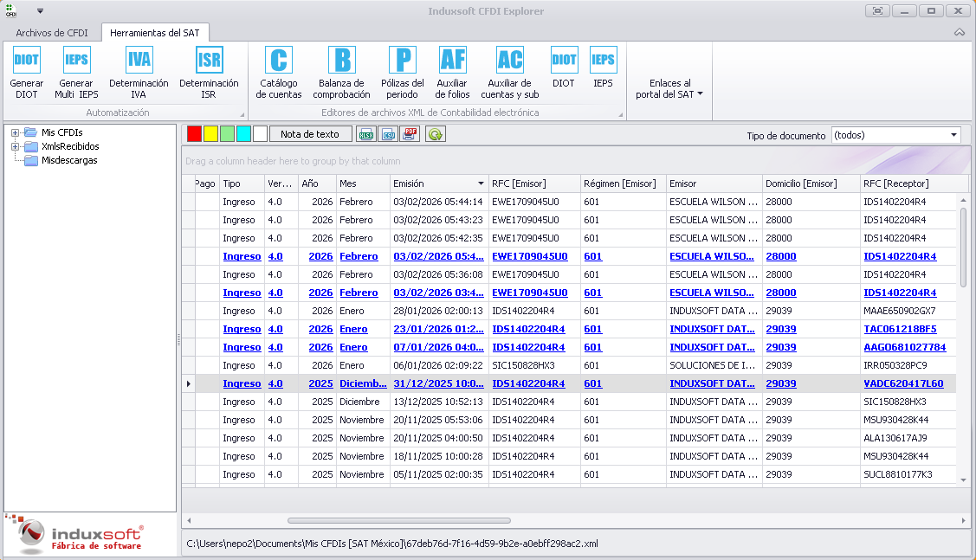Export the grid to XLSX
This screenshot has height=560, width=976.
(366, 134)
